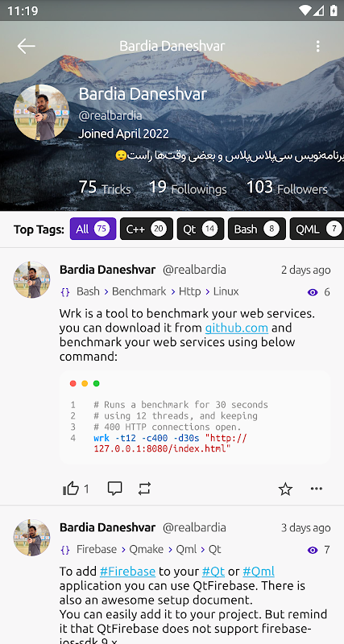344x644 pixels.
Task: Open the large profile avatar photo
Action: [41, 113]
